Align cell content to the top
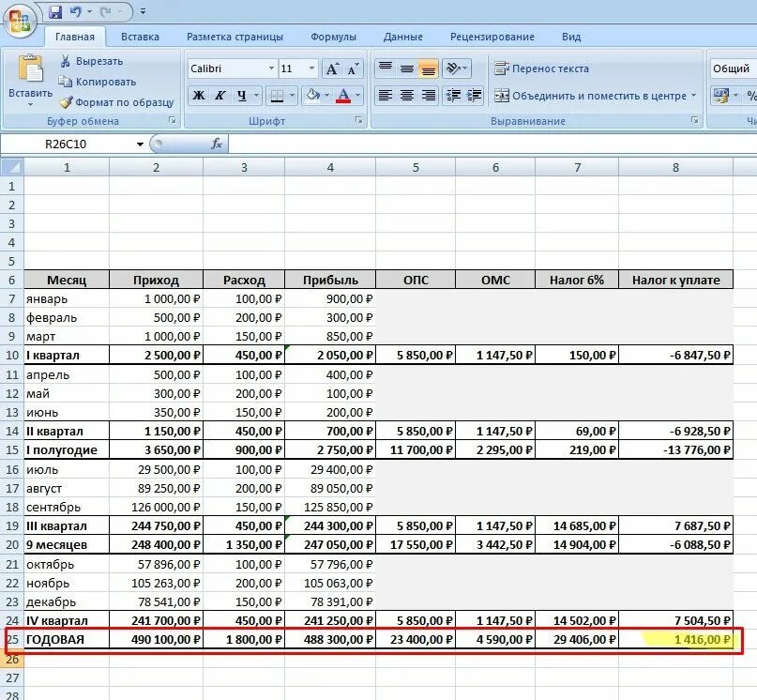 (x=386, y=68)
